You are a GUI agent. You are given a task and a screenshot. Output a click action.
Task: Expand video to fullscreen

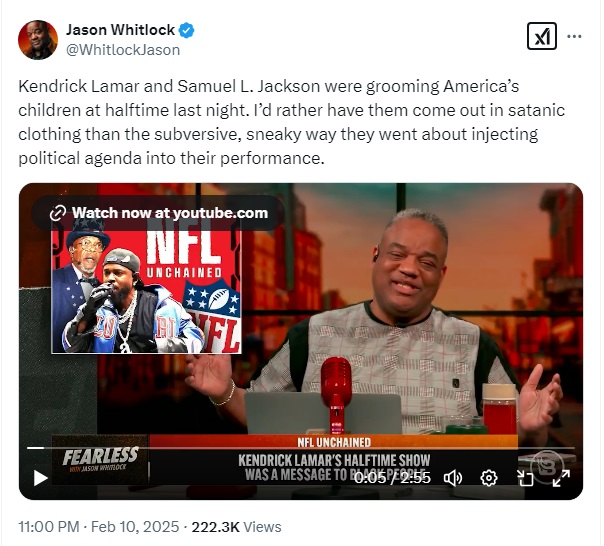561,478
